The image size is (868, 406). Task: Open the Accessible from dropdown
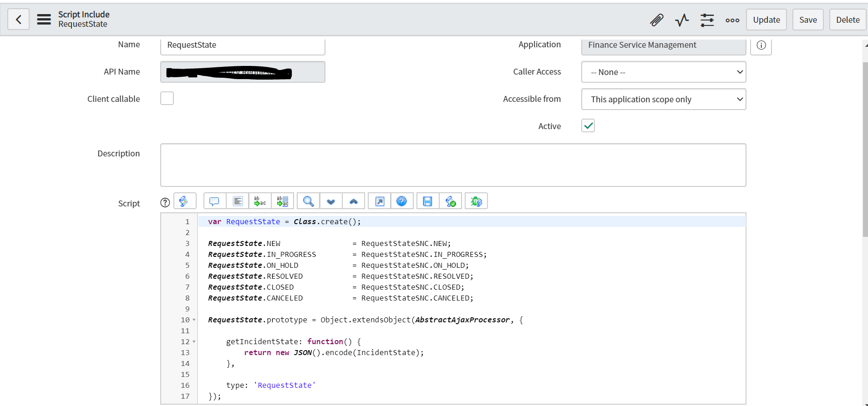click(x=664, y=99)
